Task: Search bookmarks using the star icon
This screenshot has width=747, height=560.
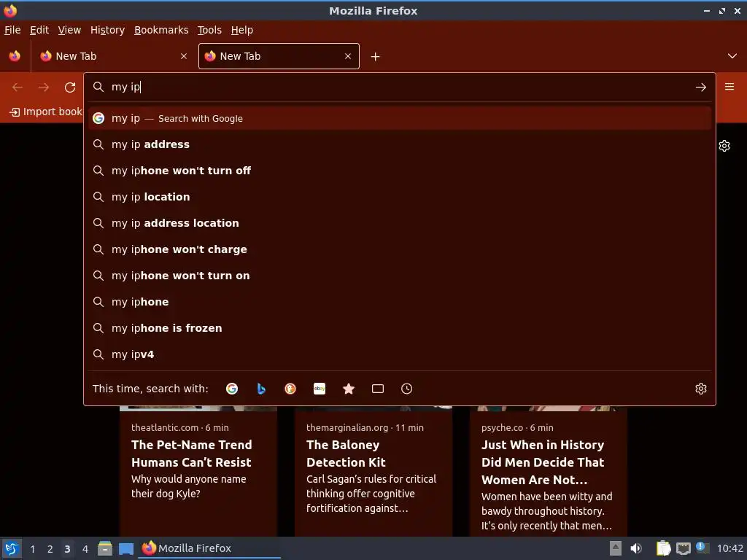Action: [x=349, y=389]
